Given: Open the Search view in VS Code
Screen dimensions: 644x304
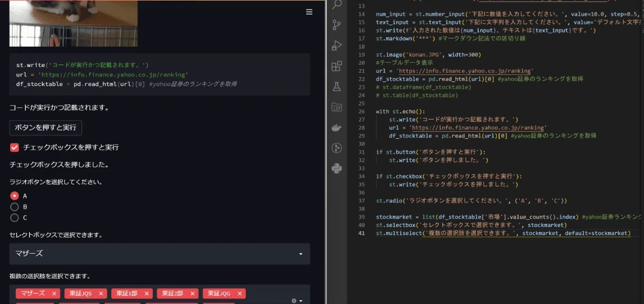Looking at the screenshot, I should (337, 5).
